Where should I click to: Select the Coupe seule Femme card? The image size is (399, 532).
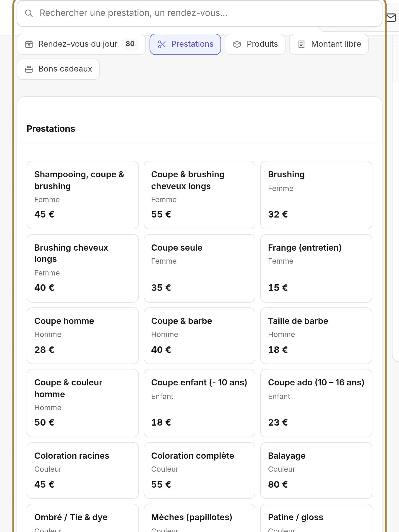199,268
